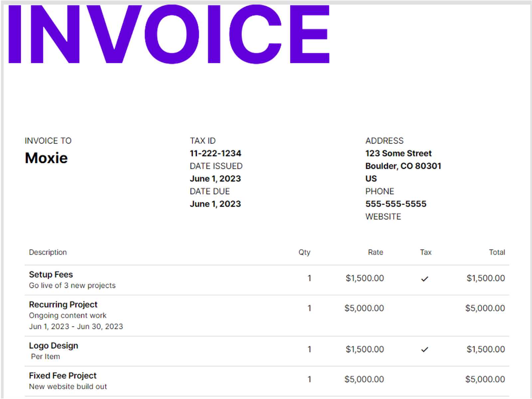The height and width of the screenshot is (399, 532).
Task: Click the INVOICE TO label
Action: 48,141
